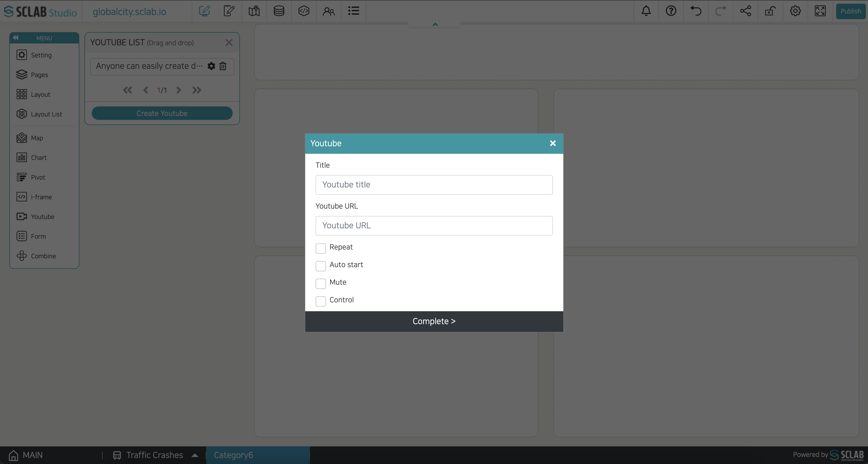Expand the Layout List panel
This screenshot has height=464, width=868.
tap(46, 114)
